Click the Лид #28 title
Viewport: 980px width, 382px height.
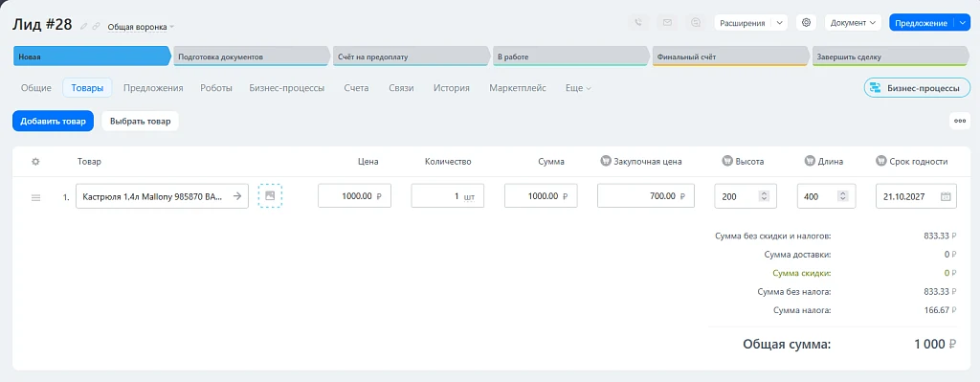(42, 25)
